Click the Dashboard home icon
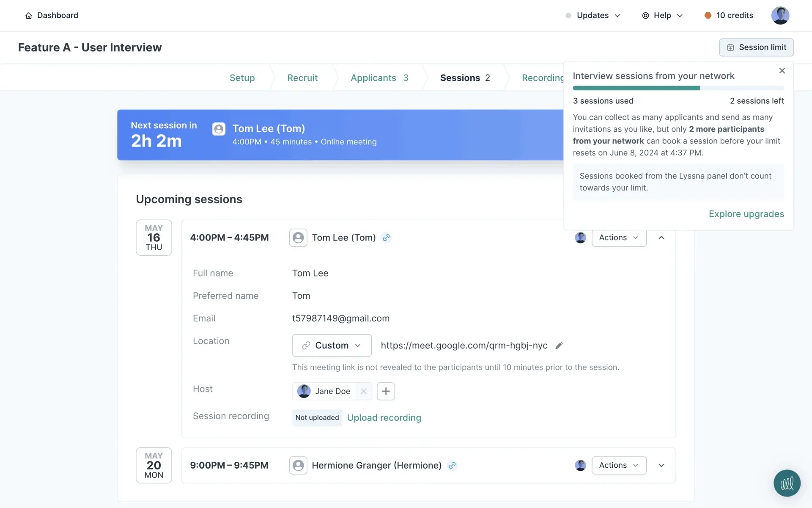812x508 pixels. point(29,16)
